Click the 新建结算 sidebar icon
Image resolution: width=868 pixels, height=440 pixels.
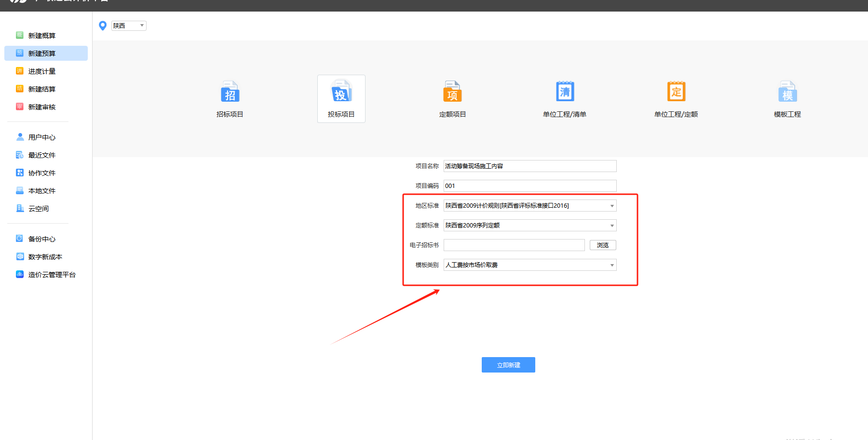click(x=20, y=89)
